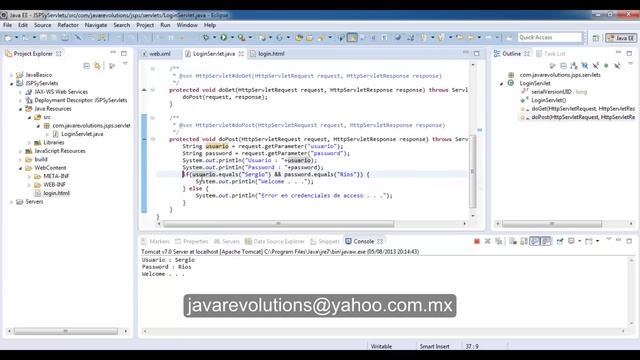Select the Java EE perspective button
640x360 pixels.
[621, 38]
